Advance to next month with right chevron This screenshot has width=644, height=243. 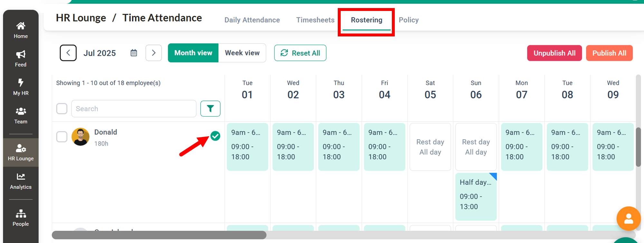tap(154, 53)
